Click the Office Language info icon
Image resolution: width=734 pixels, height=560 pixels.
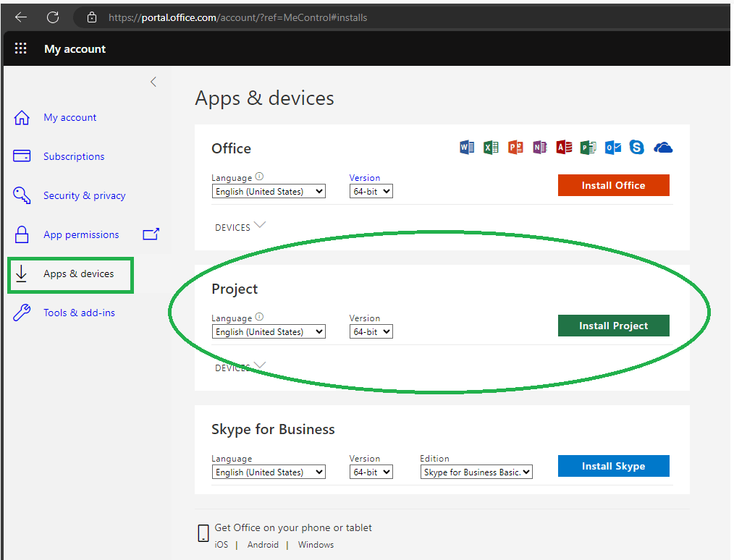(259, 177)
